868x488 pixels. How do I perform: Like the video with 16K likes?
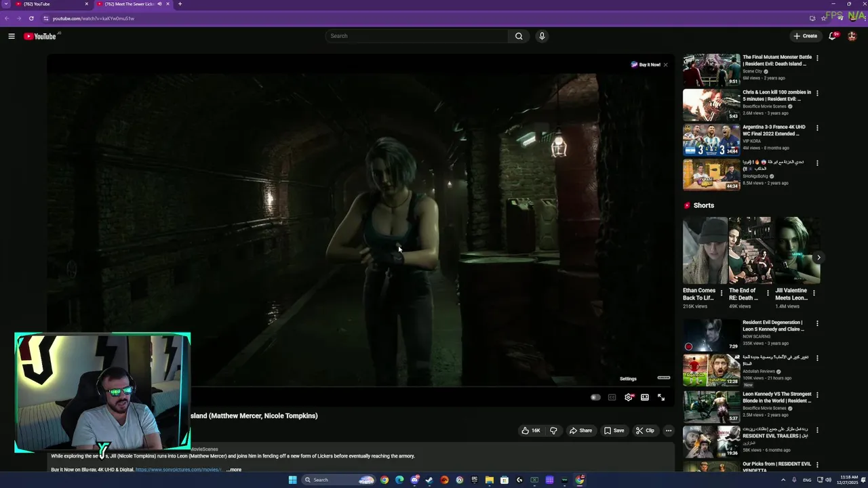pyautogui.click(x=531, y=430)
